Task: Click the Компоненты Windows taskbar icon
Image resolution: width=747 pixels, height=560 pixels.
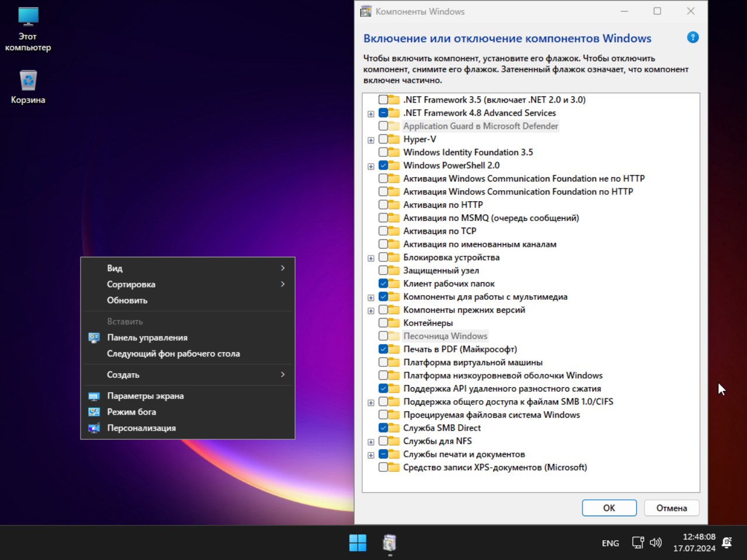Action: pos(389,543)
